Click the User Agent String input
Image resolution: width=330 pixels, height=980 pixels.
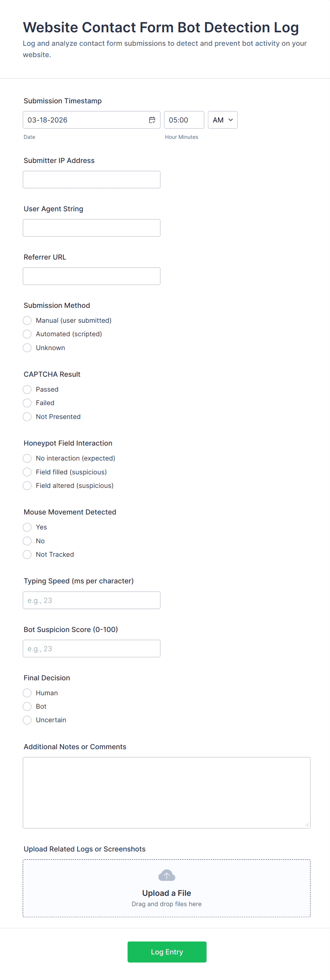(x=92, y=228)
